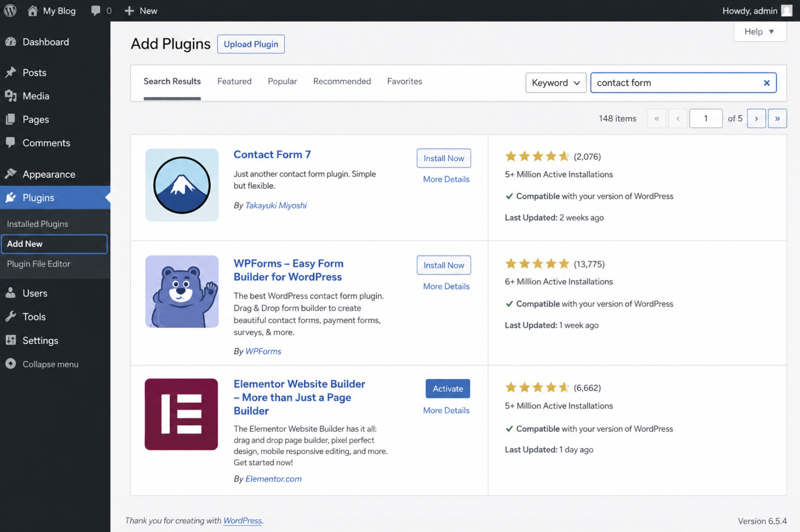Viewport: 800px width, 532px height.
Task: Click the WordPress logo icon
Action: coord(10,11)
